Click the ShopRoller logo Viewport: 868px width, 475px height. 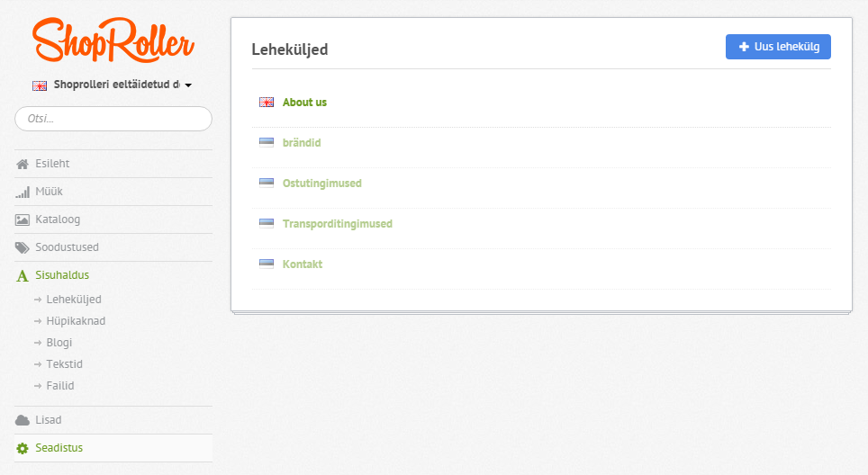(x=113, y=40)
